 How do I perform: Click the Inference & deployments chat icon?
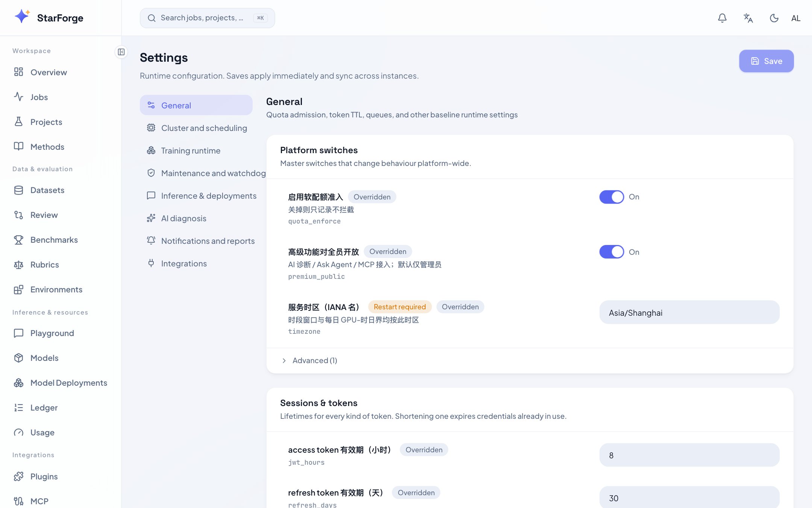coord(151,196)
